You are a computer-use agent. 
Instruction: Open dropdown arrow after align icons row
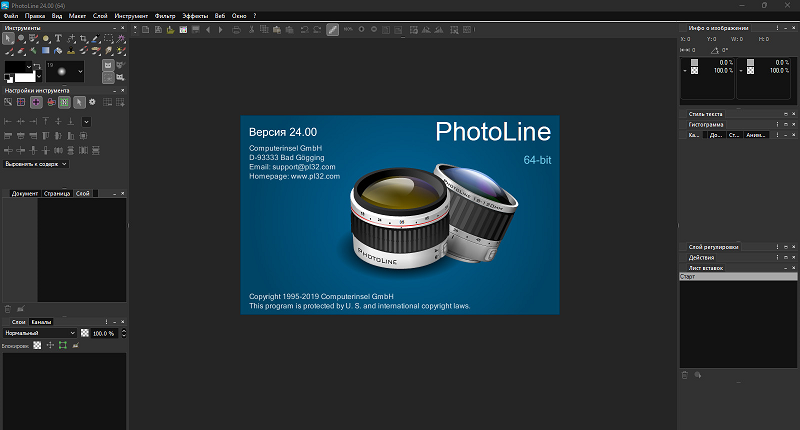click(x=86, y=121)
